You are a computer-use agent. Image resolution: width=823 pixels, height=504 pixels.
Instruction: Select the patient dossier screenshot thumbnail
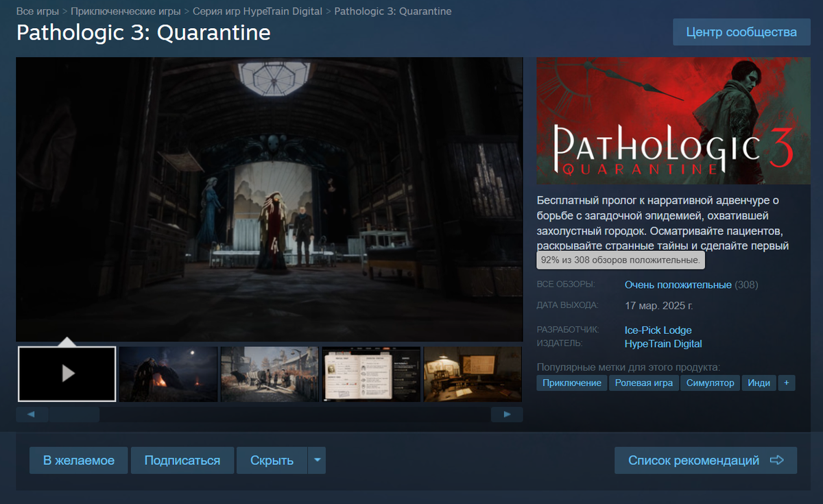point(371,374)
